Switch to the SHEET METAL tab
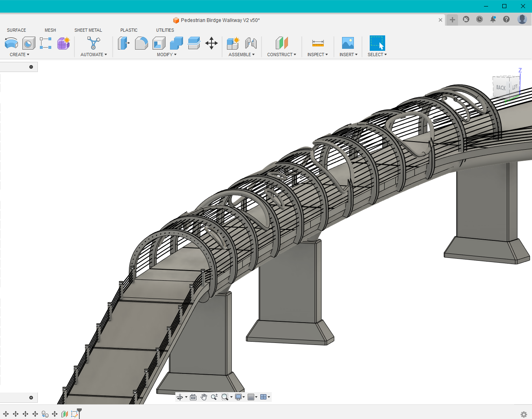 (88, 30)
